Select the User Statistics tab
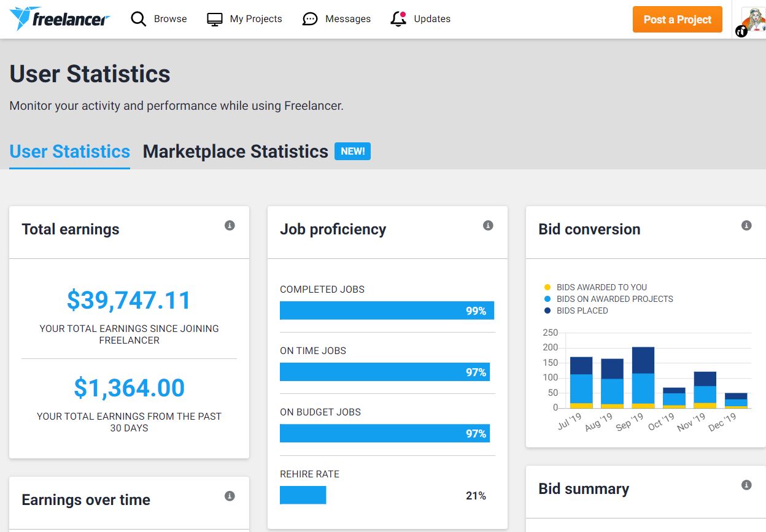This screenshot has height=532, width=766. click(x=69, y=152)
